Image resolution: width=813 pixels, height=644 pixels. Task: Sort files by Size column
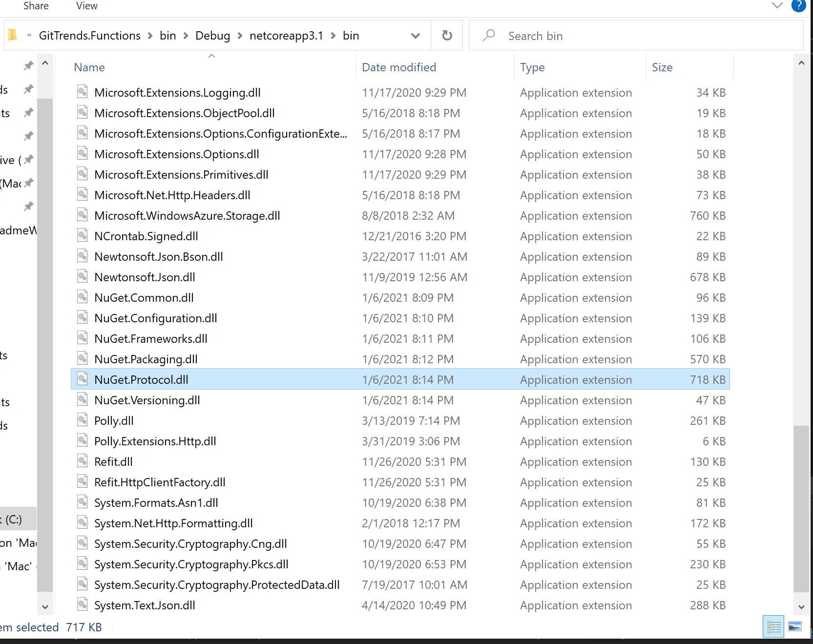tap(662, 67)
